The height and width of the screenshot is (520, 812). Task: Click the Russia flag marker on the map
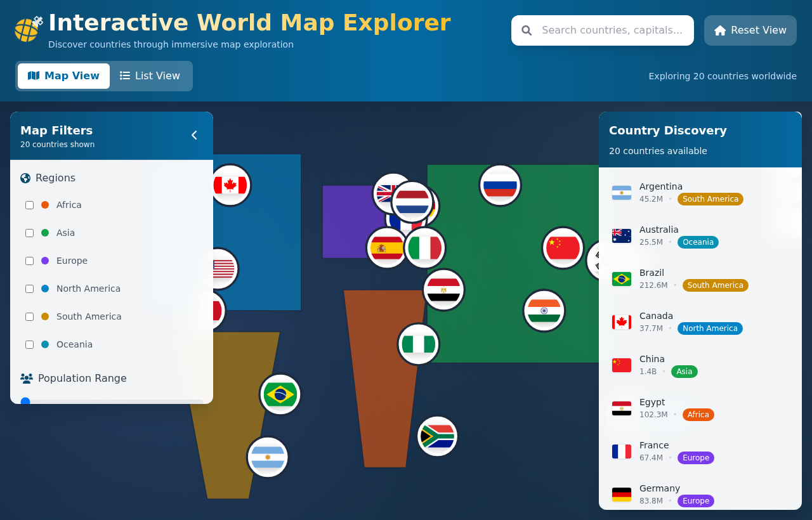coord(501,185)
